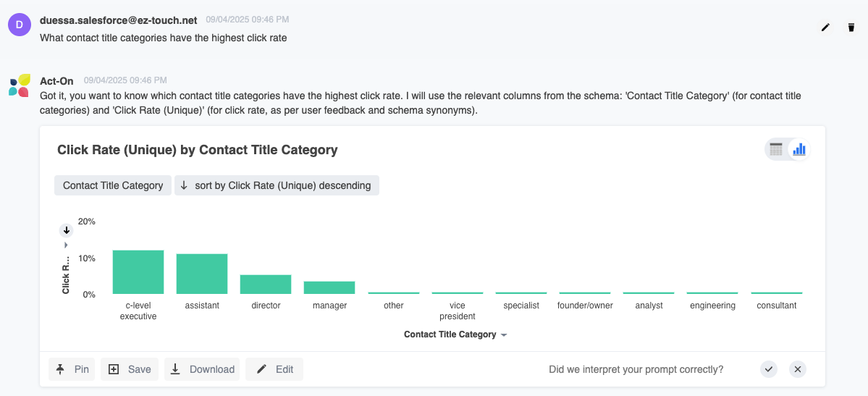Click the director bar

click(x=266, y=284)
